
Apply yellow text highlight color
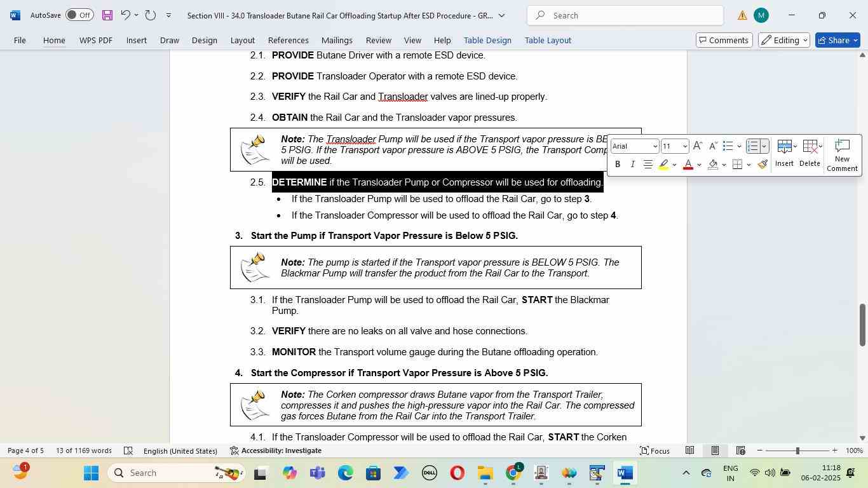pos(663,165)
